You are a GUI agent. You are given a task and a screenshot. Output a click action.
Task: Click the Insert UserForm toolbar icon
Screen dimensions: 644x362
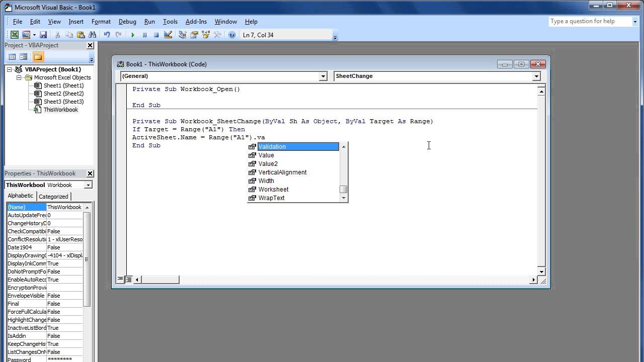point(26,35)
